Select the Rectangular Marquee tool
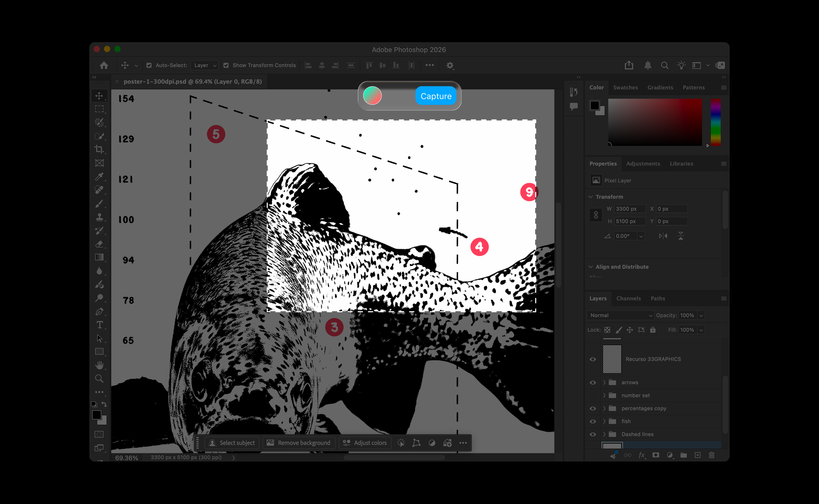 [99, 109]
